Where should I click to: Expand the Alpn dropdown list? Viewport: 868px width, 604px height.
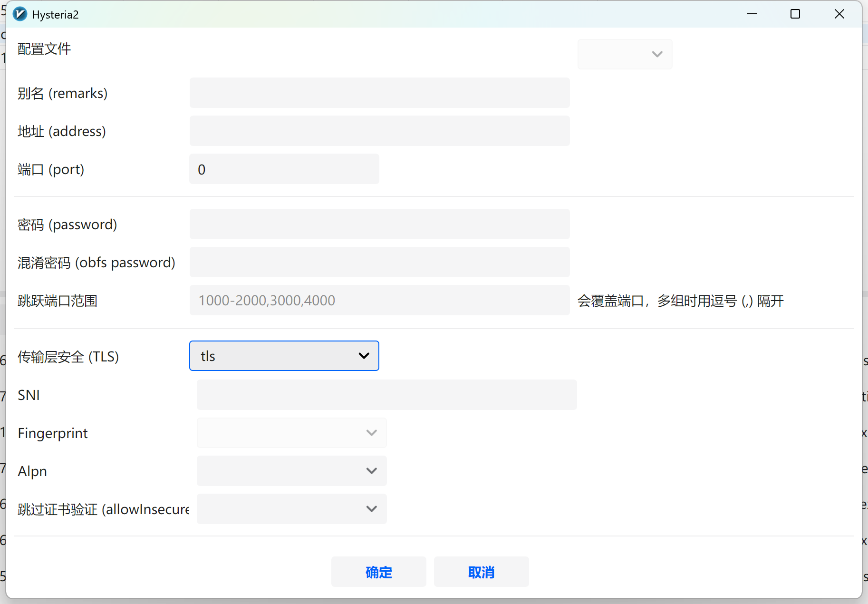click(291, 471)
